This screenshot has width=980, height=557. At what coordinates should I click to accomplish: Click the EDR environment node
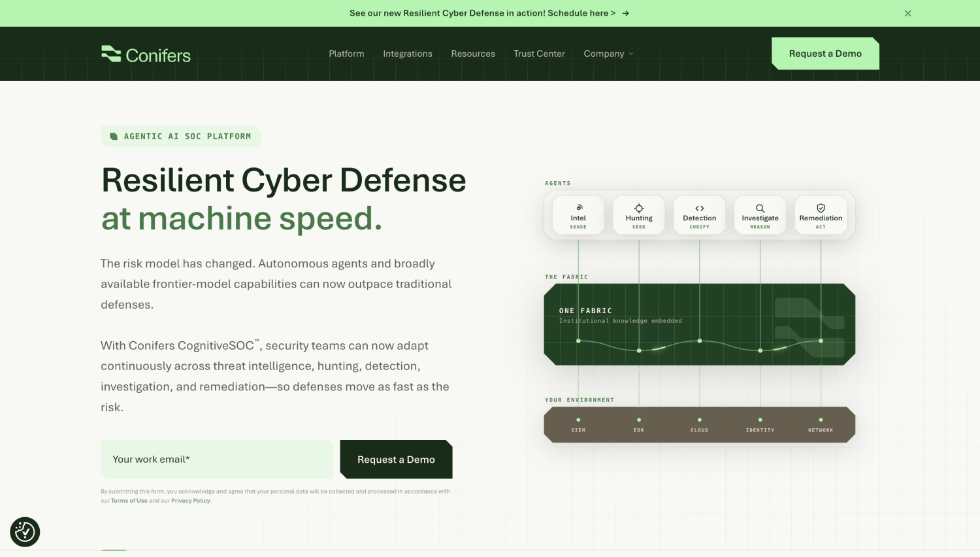(639, 425)
